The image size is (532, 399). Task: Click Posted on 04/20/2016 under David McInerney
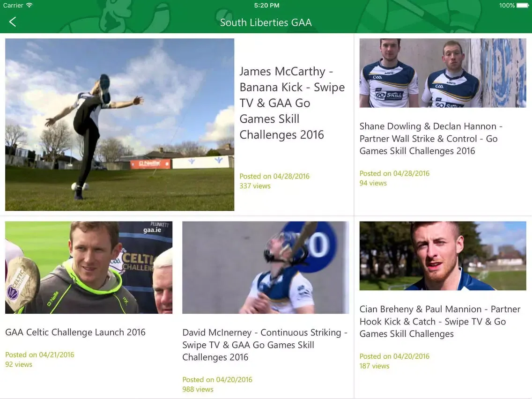coord(217,380)
